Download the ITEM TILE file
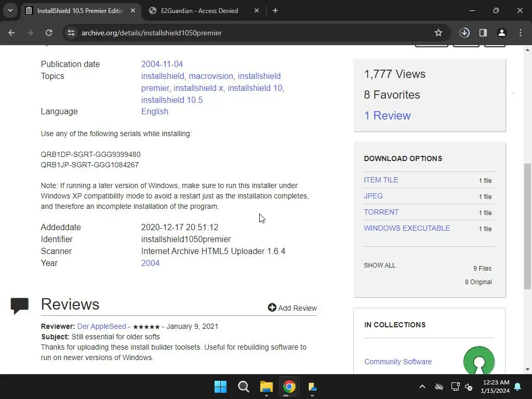The width and height of the screenshot is (532, 399). (x=381, y=180)
